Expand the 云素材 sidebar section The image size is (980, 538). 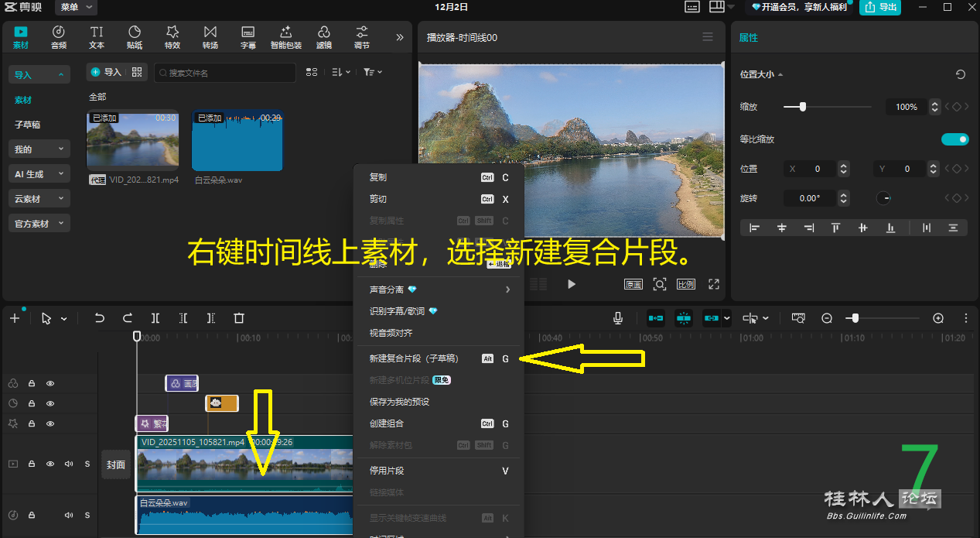39,199
